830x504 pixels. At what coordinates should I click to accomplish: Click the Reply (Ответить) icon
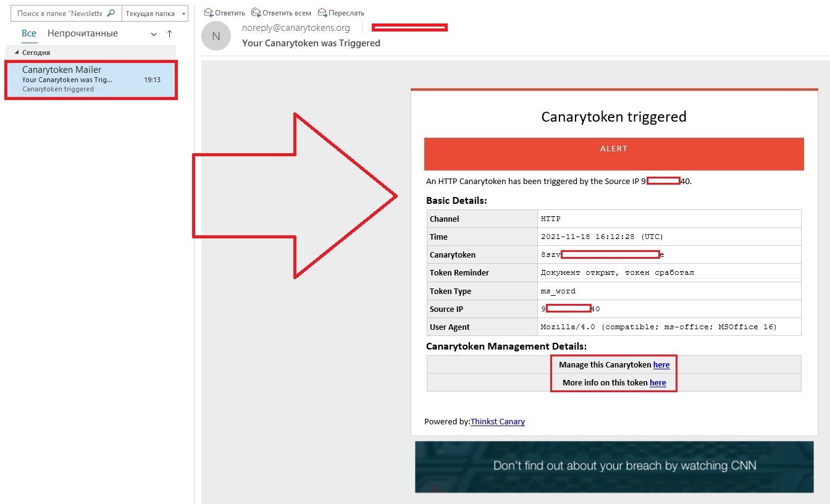tap(209, 12)
